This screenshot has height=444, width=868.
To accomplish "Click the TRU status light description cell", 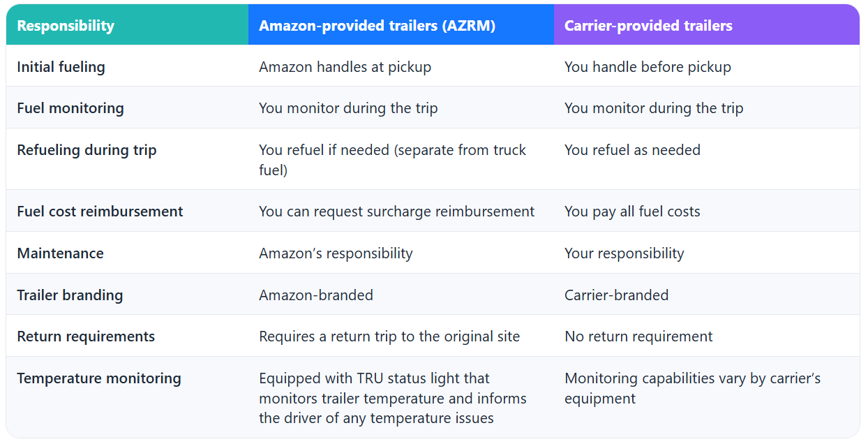I will coord(392,398).
